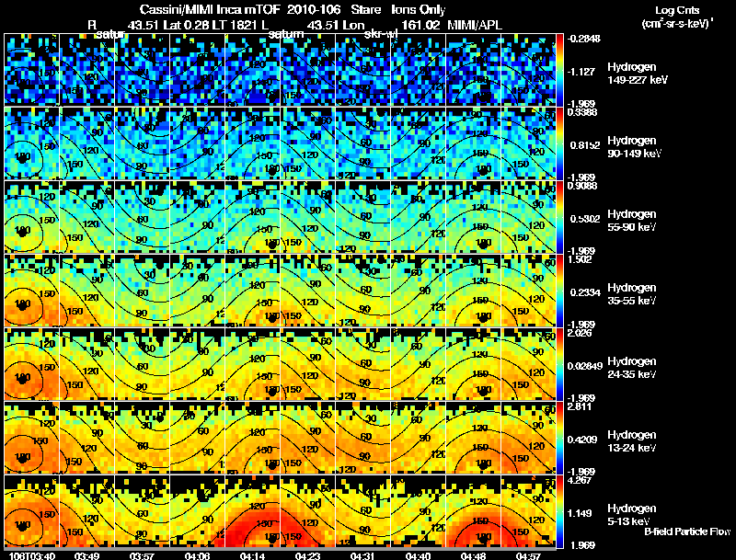This screenshot has width=736, height=560.
Task: Click the plot title "Cassini/MIMI Inca mTOF"
Action: 210,10
